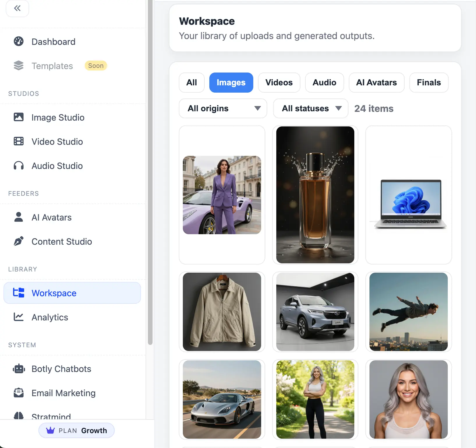The width and height of the screenshot is (476, 448).
Task: Select the beige jacket image thumbnail
Action: coord(222,312)
